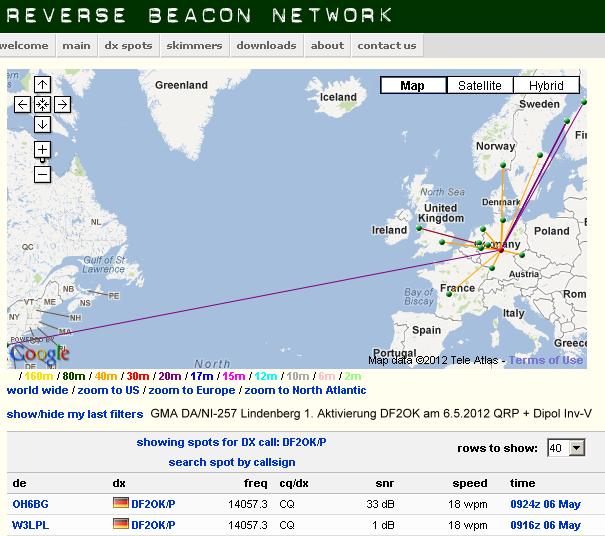Click the speed column header

[x=470, y=483]
